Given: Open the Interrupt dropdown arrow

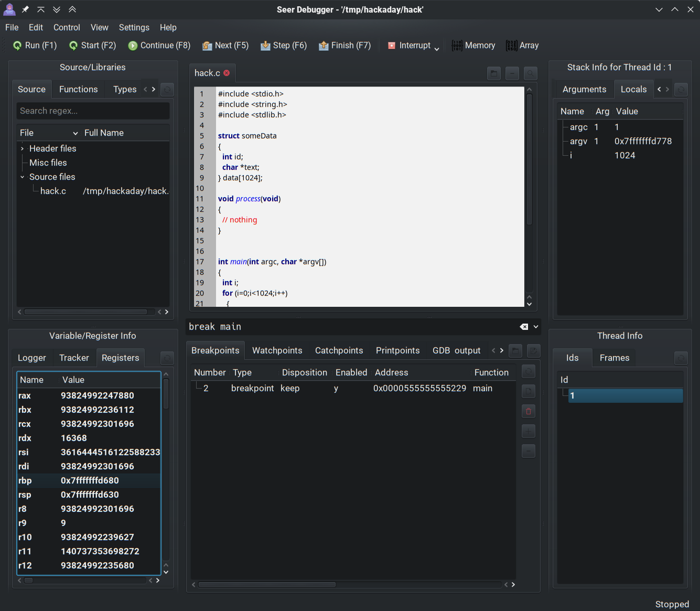Looking at the screenshot, I should pos(436,49).
